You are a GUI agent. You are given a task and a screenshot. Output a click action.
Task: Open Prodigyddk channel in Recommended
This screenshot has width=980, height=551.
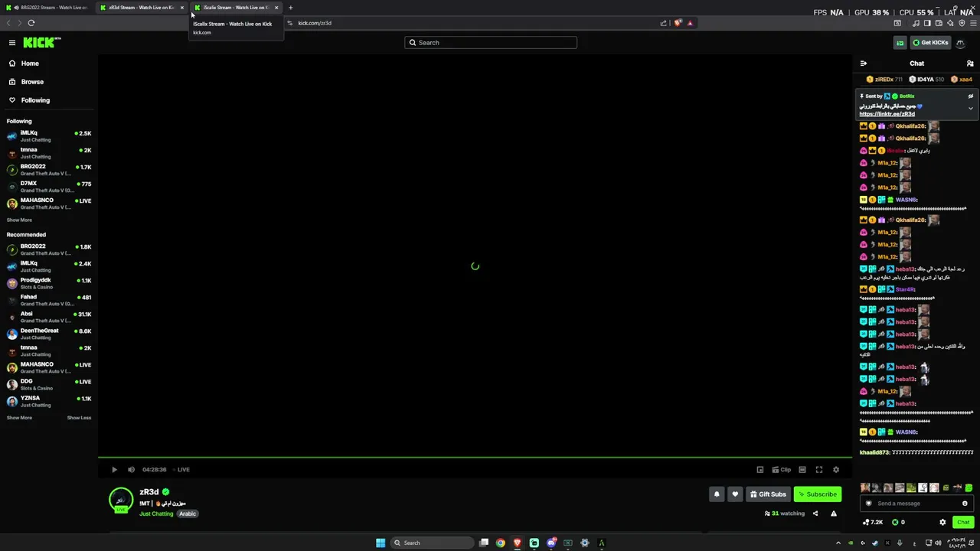tap(49, 283)
